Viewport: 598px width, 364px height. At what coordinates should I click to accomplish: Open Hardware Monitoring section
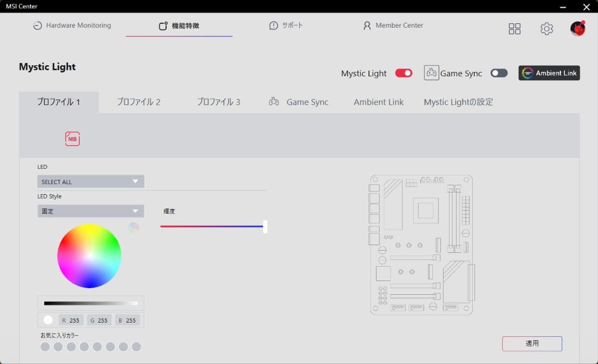tap(72, 25)
